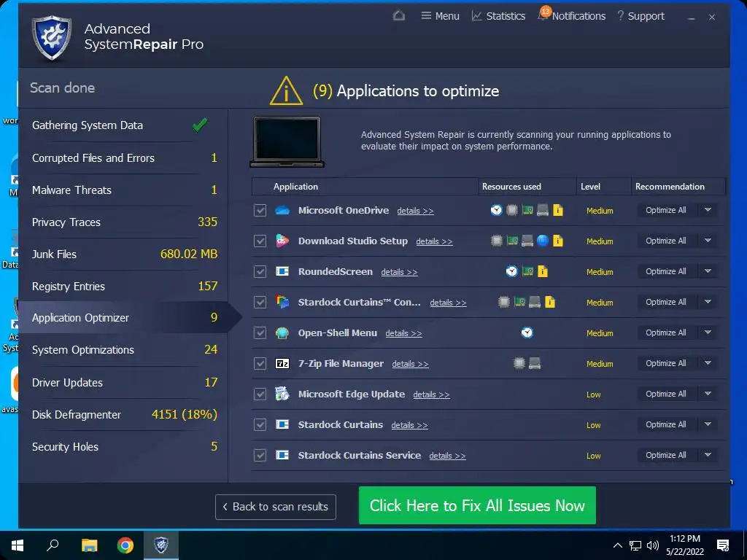Uncheck the Stardock Curtains Con... checkbox
747x560 pixels.
[260, 302]
